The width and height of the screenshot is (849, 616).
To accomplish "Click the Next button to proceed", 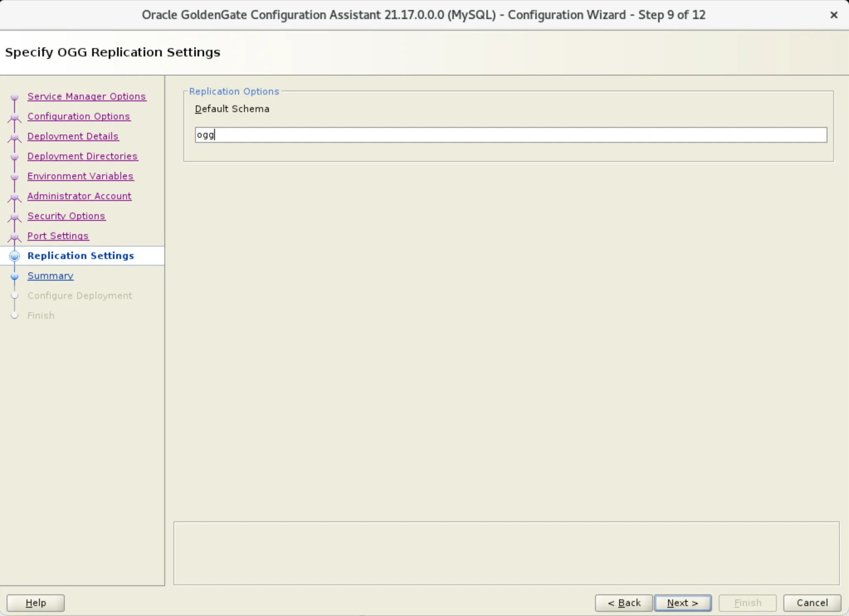I will point(683,602).
